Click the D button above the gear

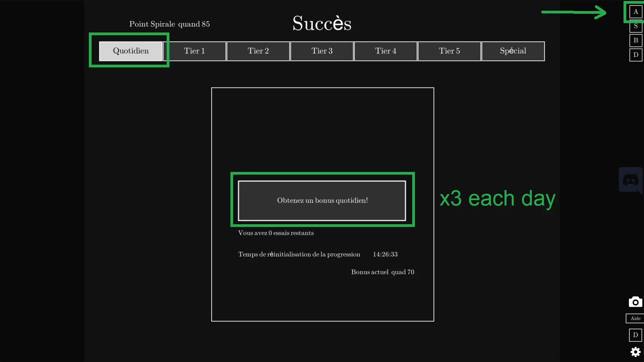click(635, 335)
